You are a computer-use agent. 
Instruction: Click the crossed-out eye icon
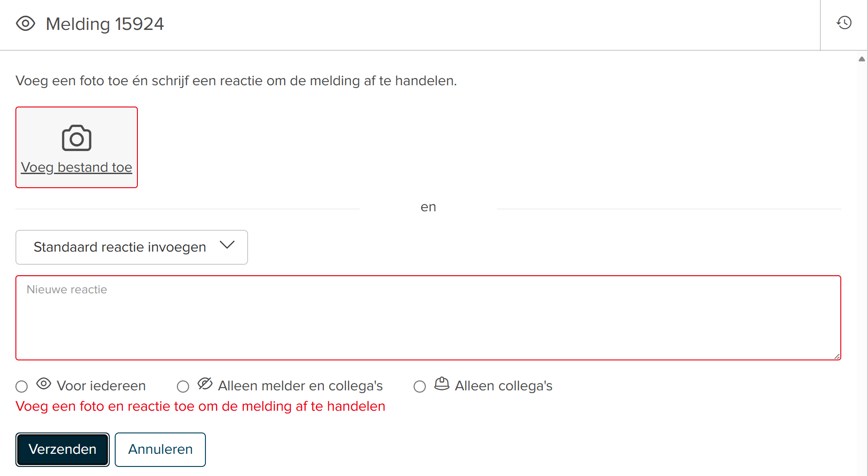click(x=205, y=384)
